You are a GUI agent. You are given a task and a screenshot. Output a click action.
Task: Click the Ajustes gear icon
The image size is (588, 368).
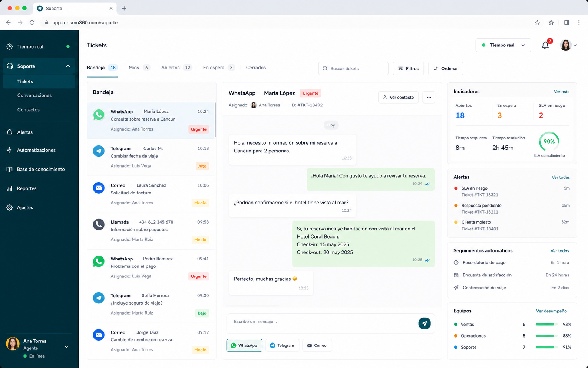(x=10, y=207)
